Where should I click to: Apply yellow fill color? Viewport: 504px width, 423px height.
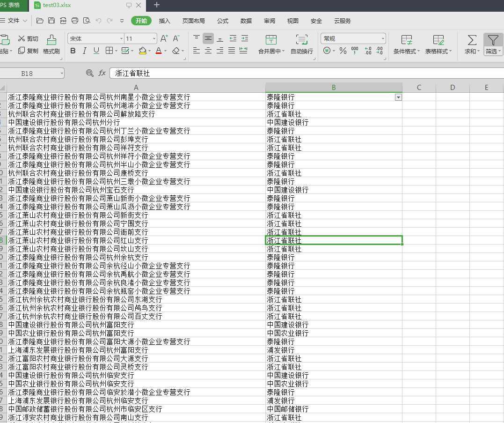tap(142, 51)
